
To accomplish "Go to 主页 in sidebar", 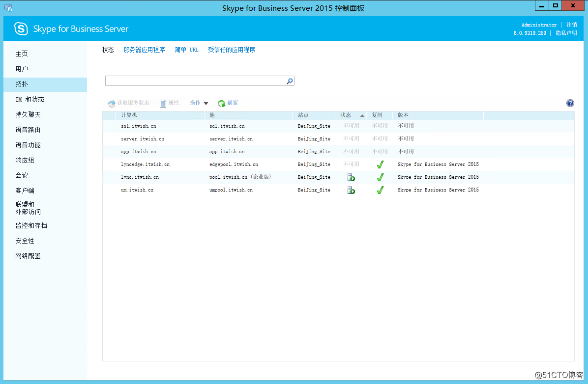I will pos(22,54).
